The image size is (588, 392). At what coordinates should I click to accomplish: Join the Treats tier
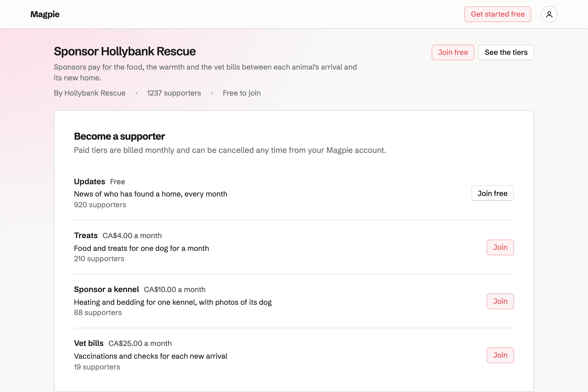click(x=500, y=247)
